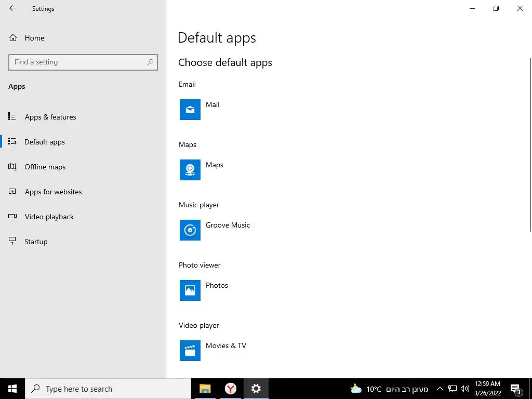The width and height of the screenshot is (532, 399).
Task: Open the Windows Start menu
Action: (12, 389)
